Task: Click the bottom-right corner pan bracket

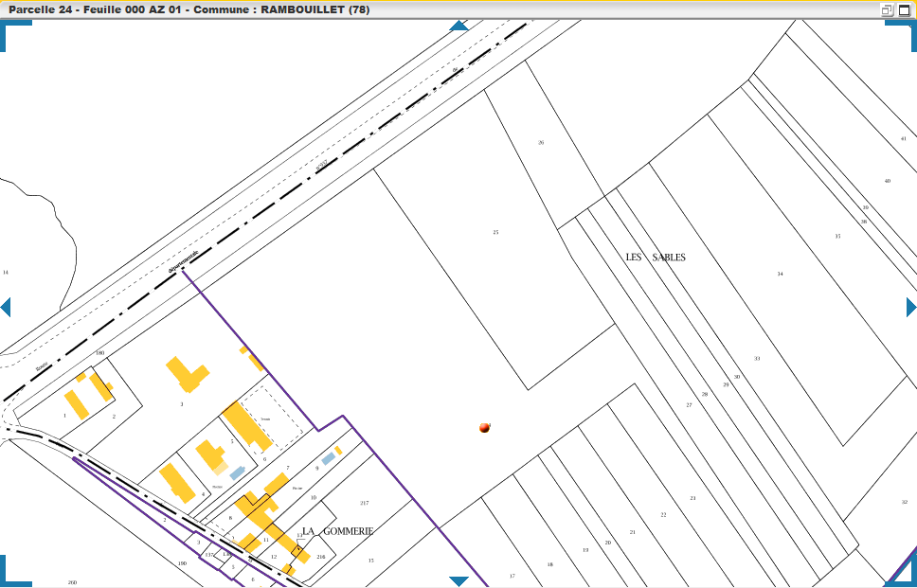Action: click(x=902, y=571)
